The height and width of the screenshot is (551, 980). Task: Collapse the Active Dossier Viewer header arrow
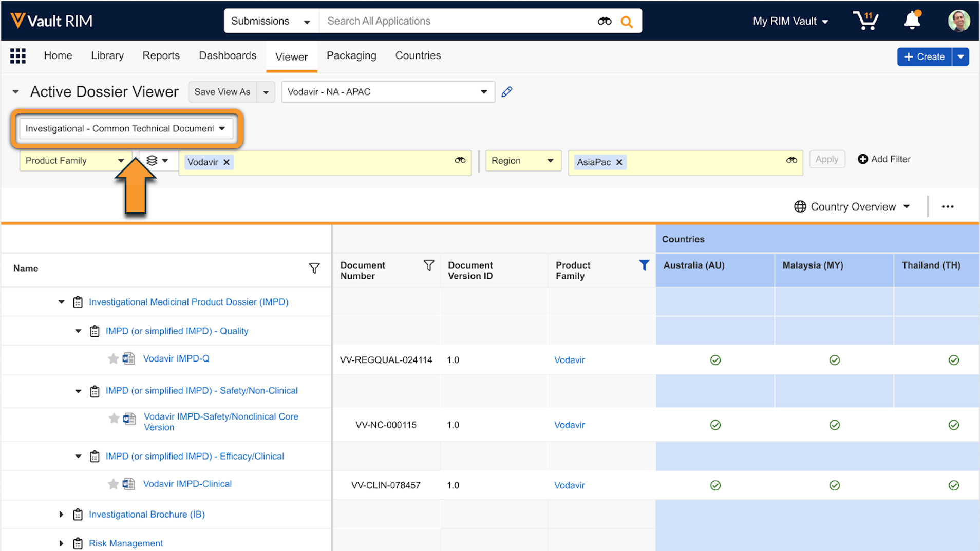pyautogui.click(x=16, y=92)
